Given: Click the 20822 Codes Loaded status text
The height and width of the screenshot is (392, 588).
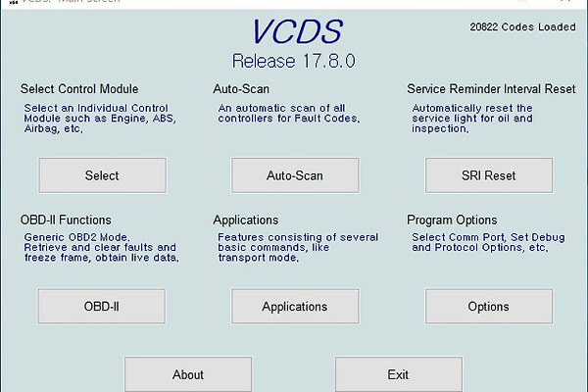Looking at the screenshot, I should tap(522, 26).
